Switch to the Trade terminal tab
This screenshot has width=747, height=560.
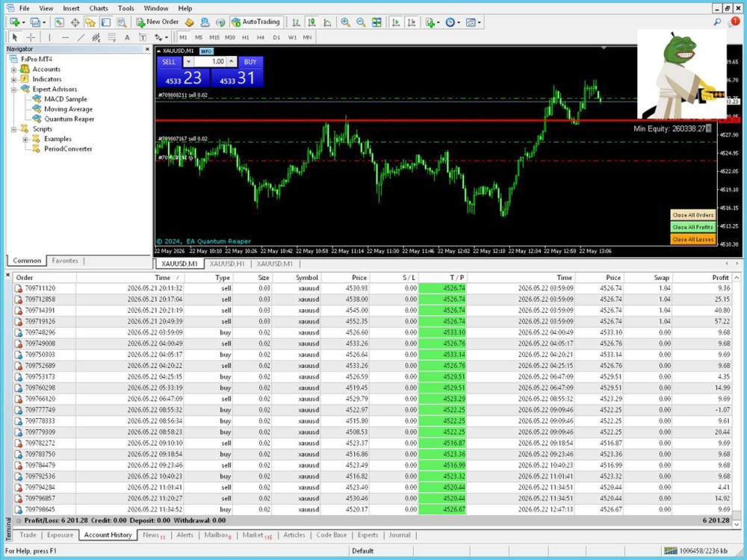click(x=28, y=535)
